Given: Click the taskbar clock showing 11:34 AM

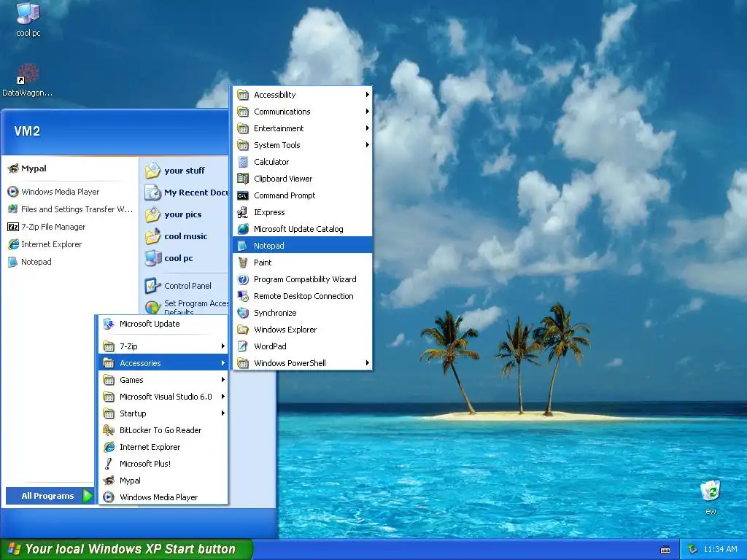Looking at the screenshot, I should [x=720, y=550].
